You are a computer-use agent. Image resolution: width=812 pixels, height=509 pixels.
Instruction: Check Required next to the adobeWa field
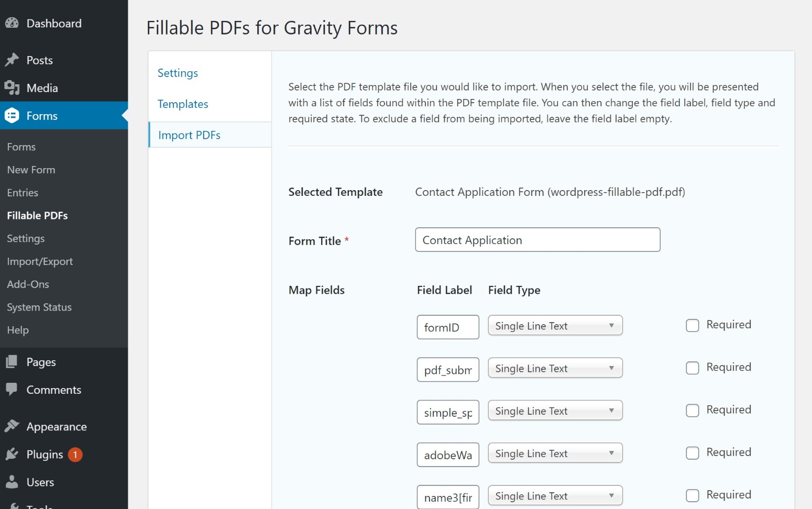pyautogui.click(x=693, y=452)
